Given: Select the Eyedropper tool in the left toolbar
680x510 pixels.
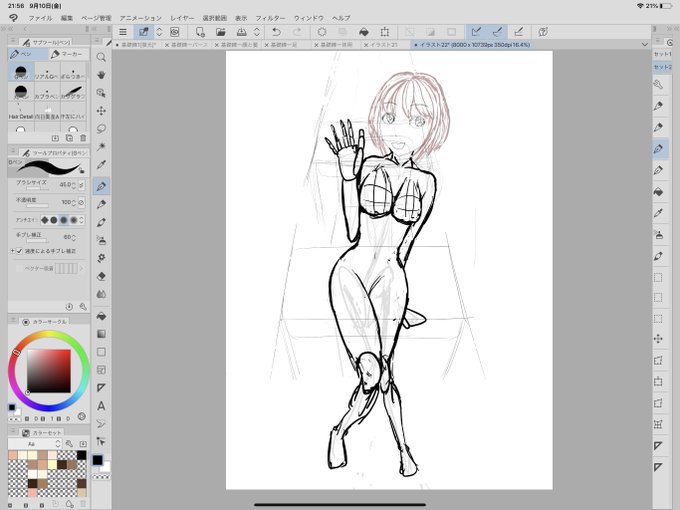Looking at the screenshot, I should coord(101,165).
